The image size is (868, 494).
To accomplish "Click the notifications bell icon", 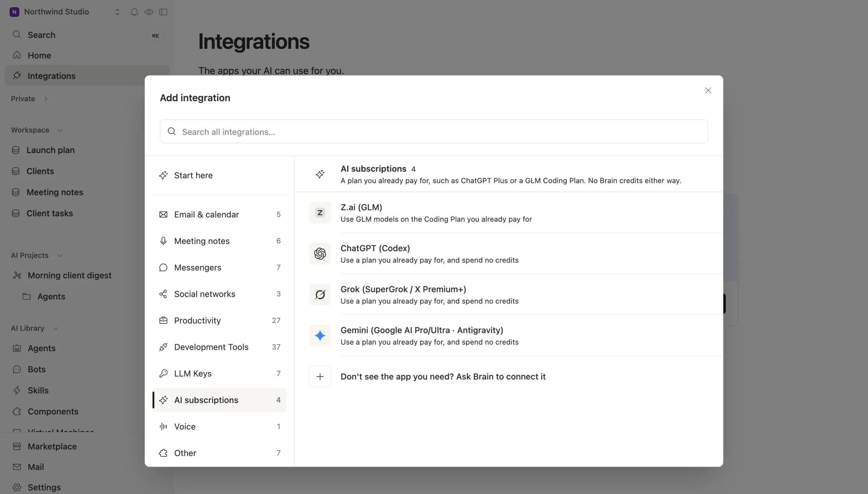I will click(x=134, y=12).
